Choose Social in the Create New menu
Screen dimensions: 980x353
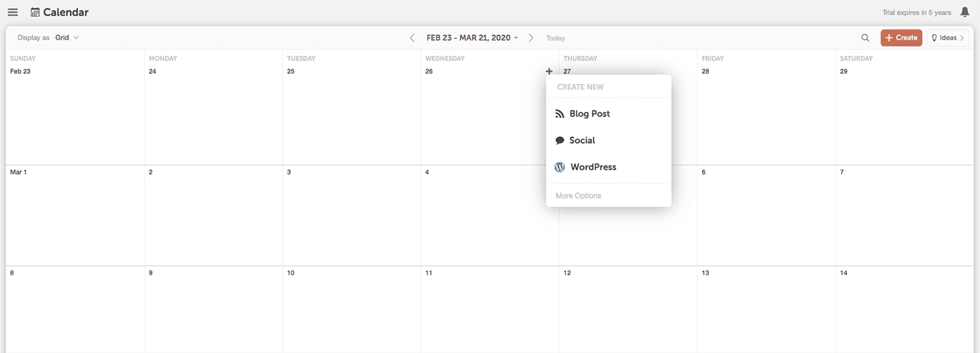tap(582, 140)
